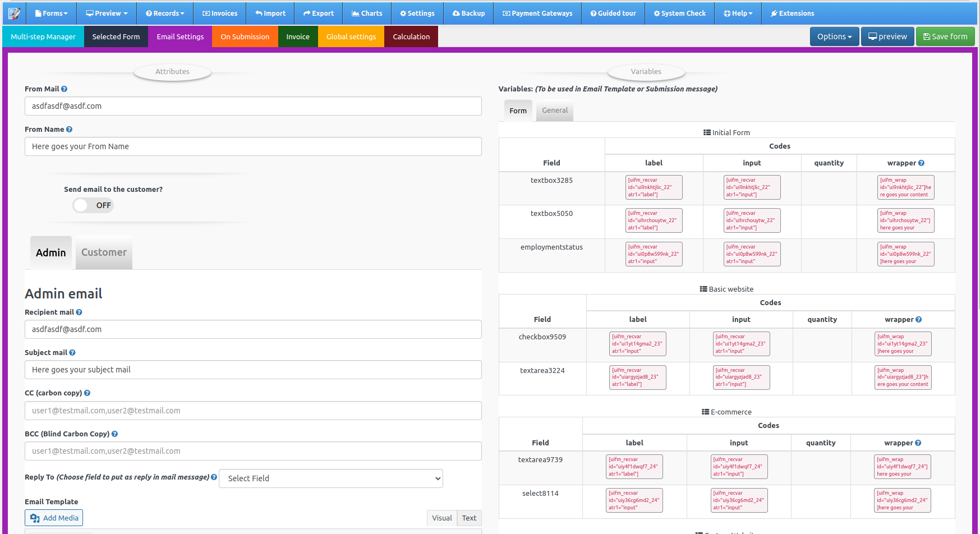Open the Charts view
The height and width of the screenshot is (534, 980).
(x=366, y=13)
